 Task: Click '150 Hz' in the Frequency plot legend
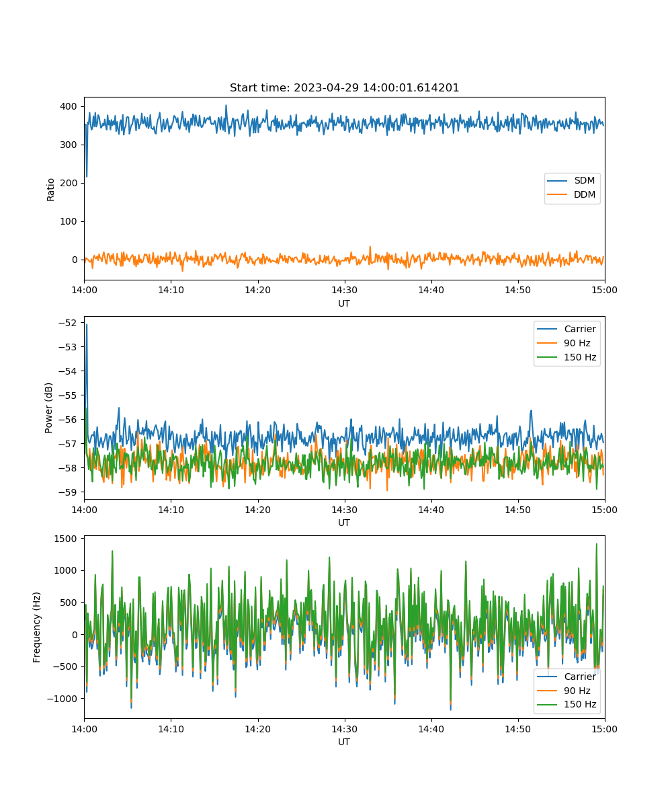[580, 705]
